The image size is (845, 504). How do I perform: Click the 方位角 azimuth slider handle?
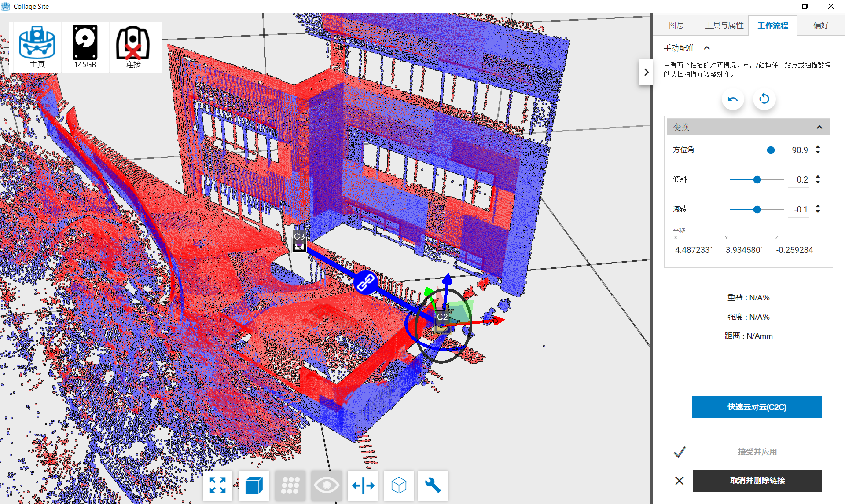click(771, 150)
